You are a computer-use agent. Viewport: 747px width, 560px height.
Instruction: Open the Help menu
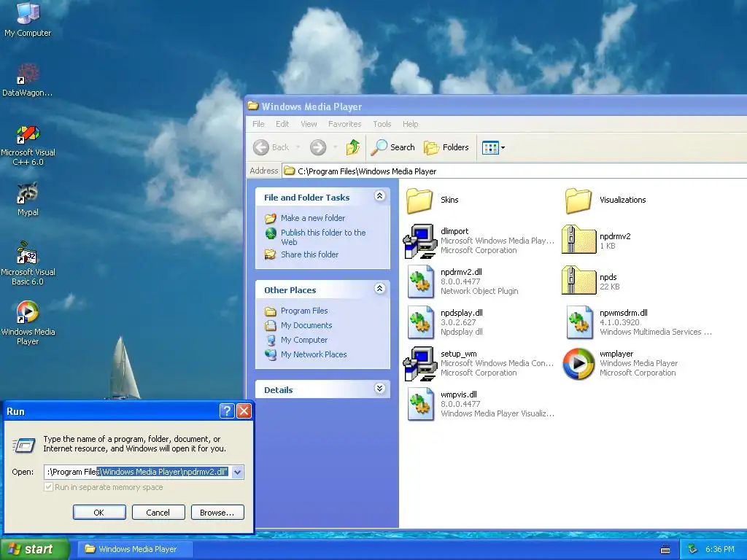[410, 124]
